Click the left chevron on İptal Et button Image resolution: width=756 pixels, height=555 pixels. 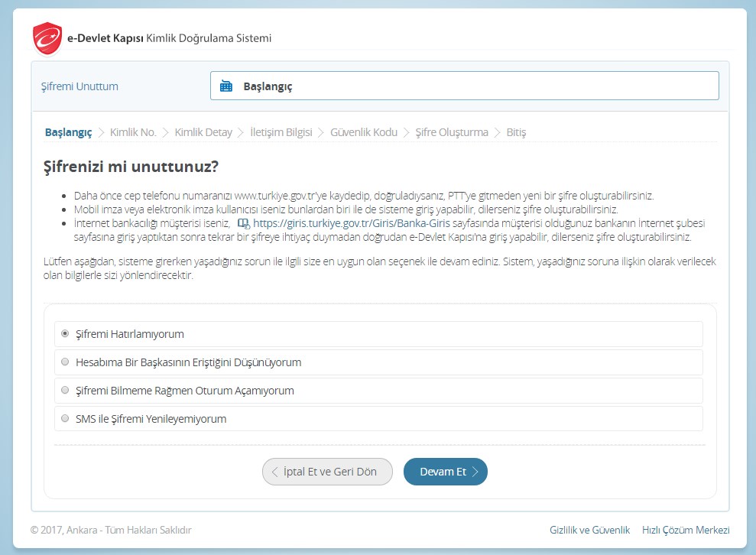275,472
